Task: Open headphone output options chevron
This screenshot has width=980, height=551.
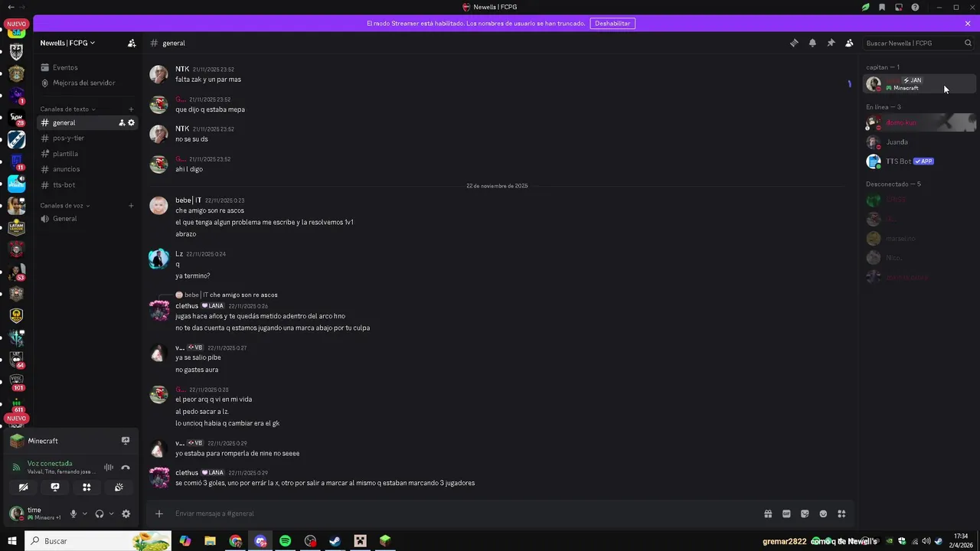Action: (112, 514)
